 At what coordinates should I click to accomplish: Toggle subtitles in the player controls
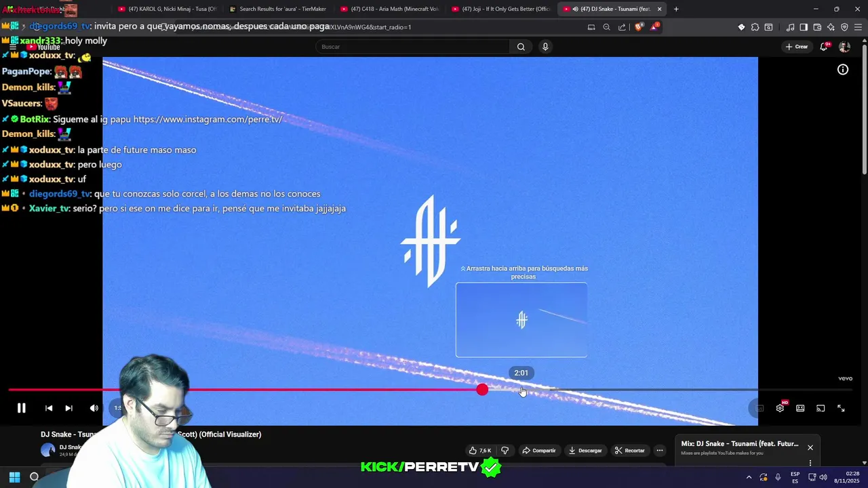coord(759,408)
